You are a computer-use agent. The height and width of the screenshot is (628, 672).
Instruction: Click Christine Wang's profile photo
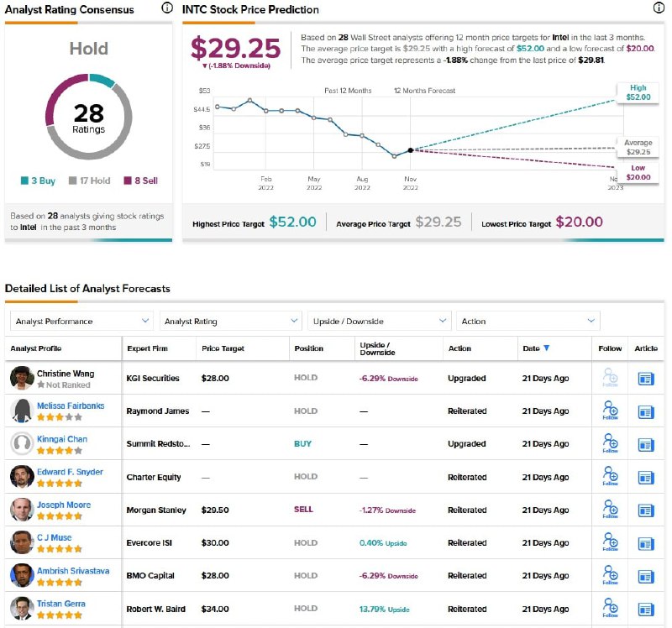pyautogui.click(x=22, y=378)
